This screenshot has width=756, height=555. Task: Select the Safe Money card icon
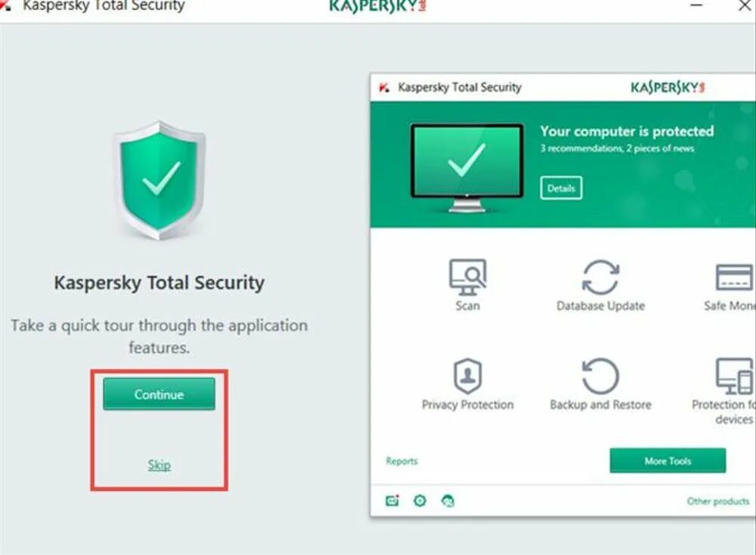[734, 277]
